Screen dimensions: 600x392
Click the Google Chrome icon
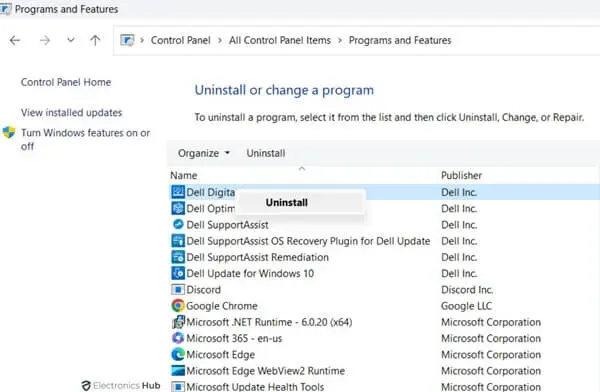(x=178, y=305)
